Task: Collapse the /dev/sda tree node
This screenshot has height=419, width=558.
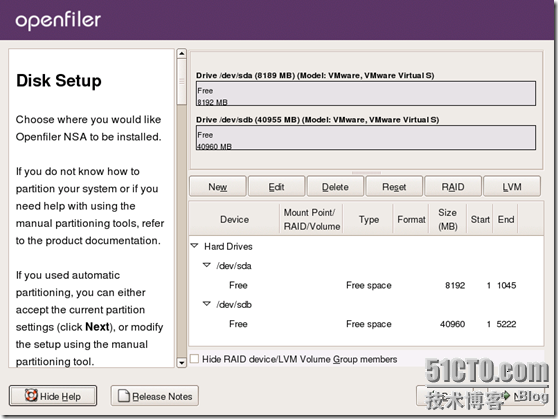Action: click(206, 265)
